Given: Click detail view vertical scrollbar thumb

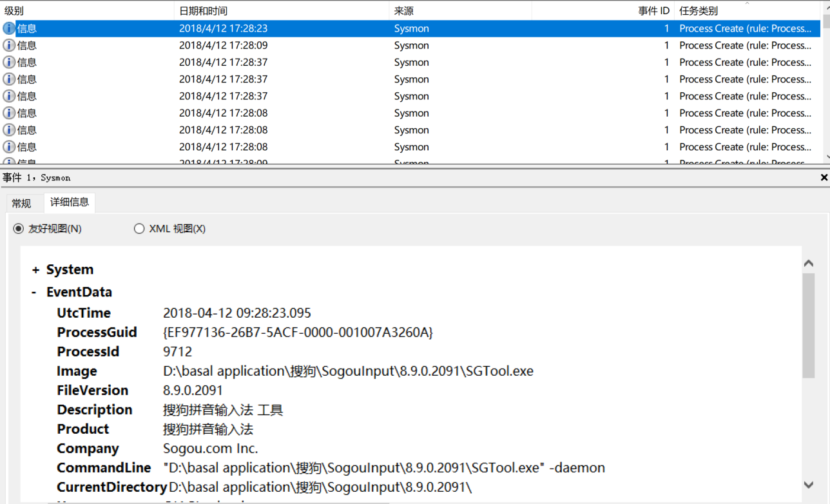Looking at the screenshot, I should coord(809,325).
